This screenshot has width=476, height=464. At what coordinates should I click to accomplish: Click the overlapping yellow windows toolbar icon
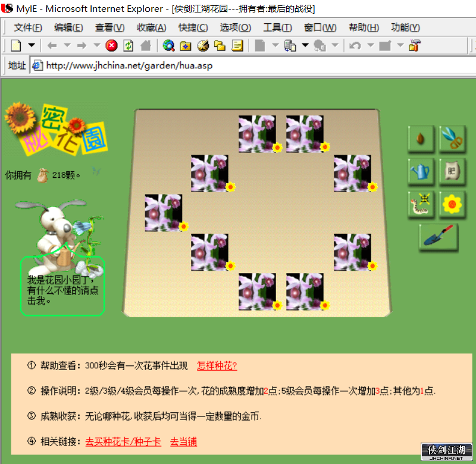click(x=220, y=46)
